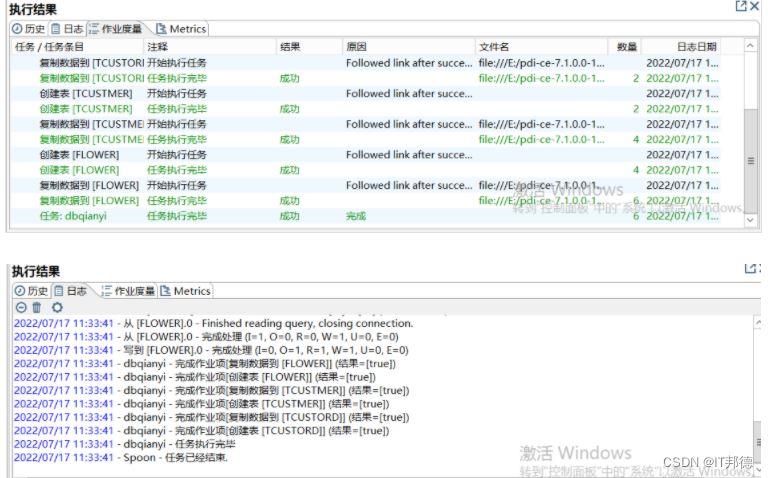Viewport: 768px width, 478px height.
Task: Click the 日志日期 column header
Action: pyautogui.click(x=696, y=46)
